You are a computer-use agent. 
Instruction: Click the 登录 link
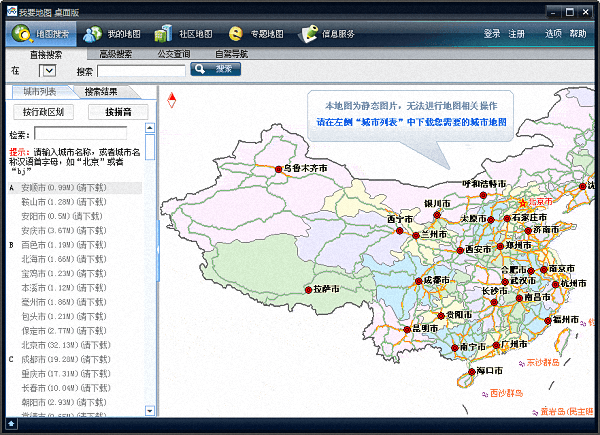click(492, 33)
